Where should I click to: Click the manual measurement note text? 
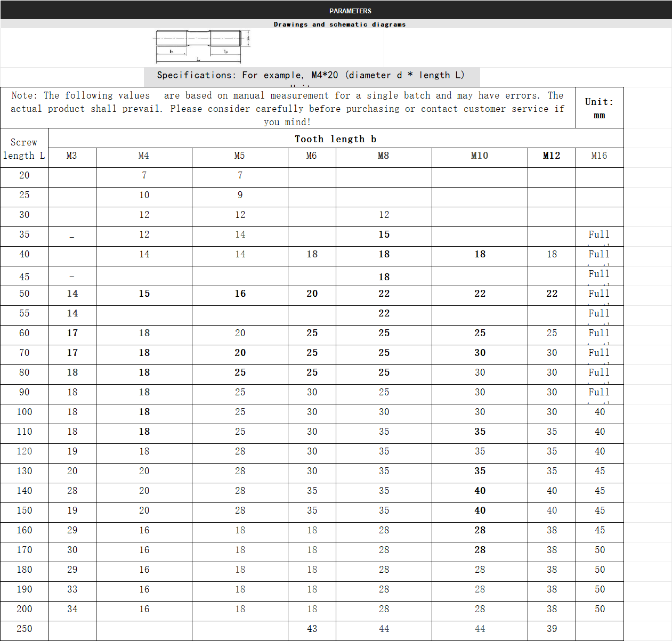[287, 108]
